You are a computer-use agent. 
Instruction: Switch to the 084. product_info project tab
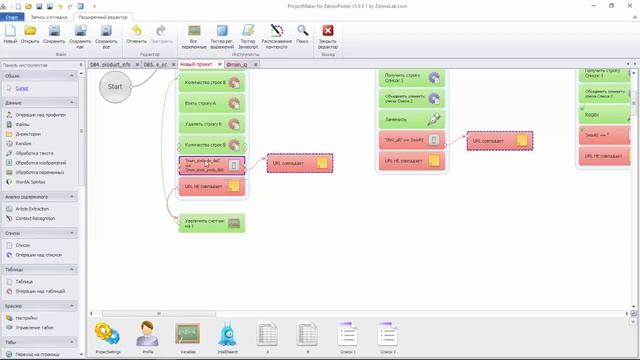click(110, 64)
